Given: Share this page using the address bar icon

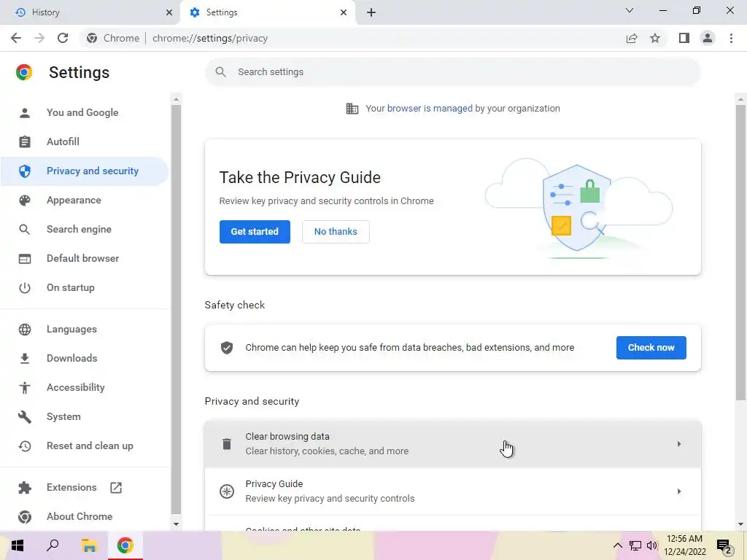Looking at the screenshot, I should coord(632,38).
